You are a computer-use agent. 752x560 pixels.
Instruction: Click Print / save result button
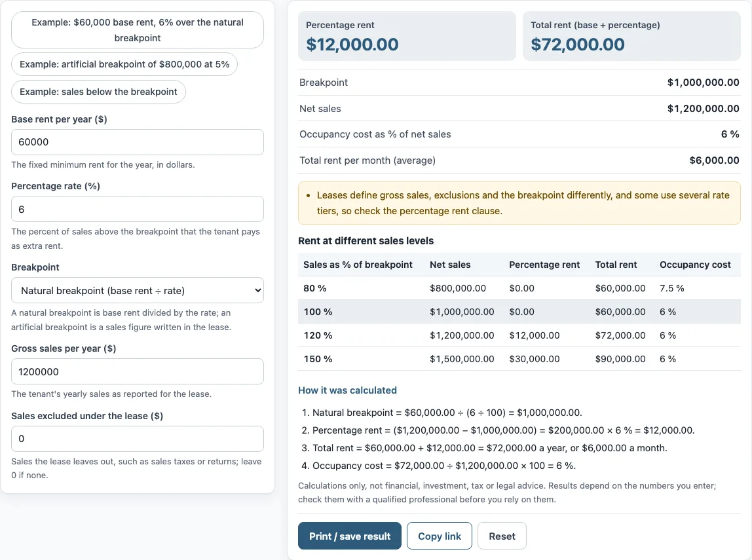350,536
